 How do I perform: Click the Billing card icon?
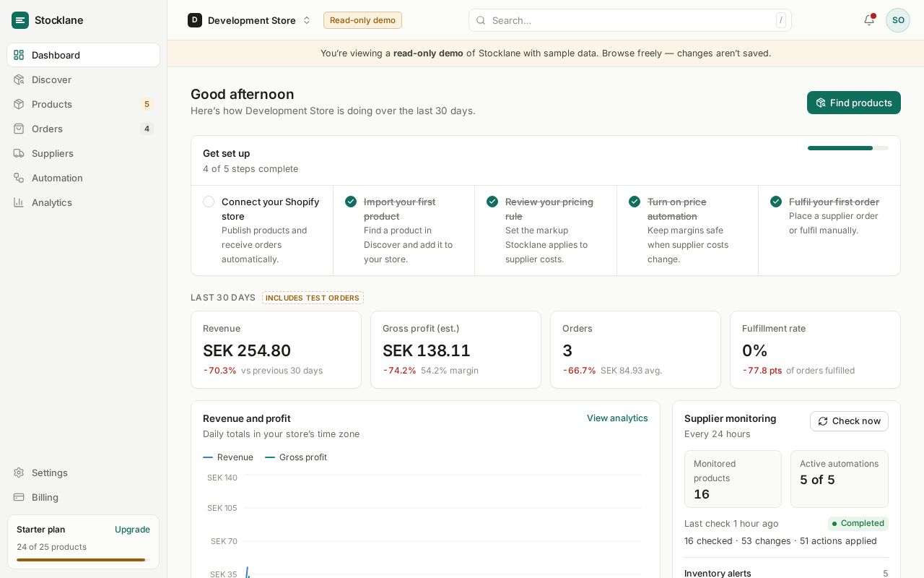(x=19, y=497)
